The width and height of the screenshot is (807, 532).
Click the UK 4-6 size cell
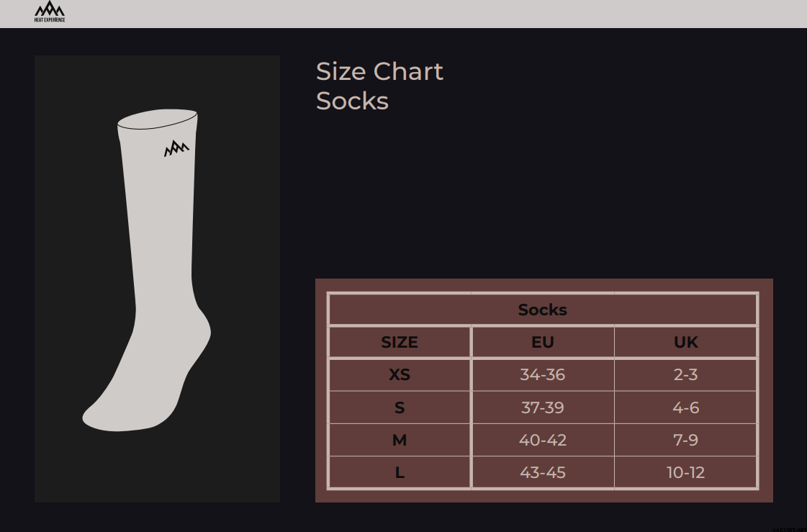coord(685,407)
